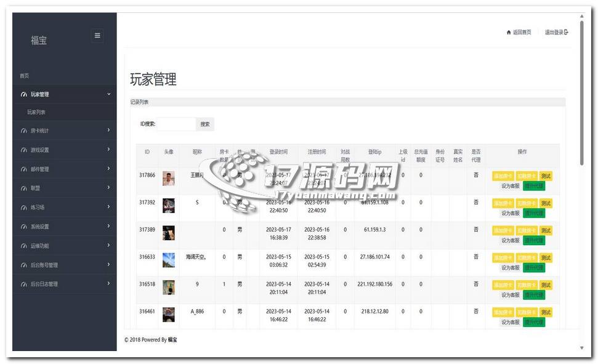The width and height of the screenshot is (598, 364).
Task: Open the 玩家列表 submenu item
Action: (x=36, y=113)
